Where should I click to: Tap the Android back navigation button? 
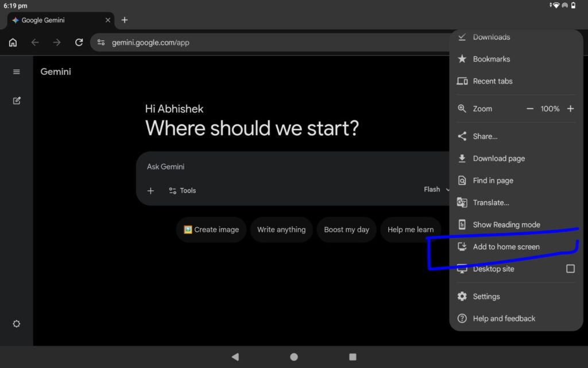pos(235,356)
